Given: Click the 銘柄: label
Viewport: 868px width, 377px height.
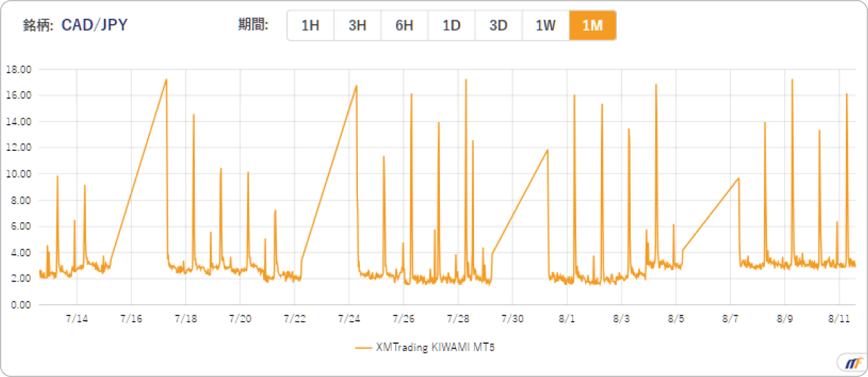Looking at the screenshot, I should [39, 25].
